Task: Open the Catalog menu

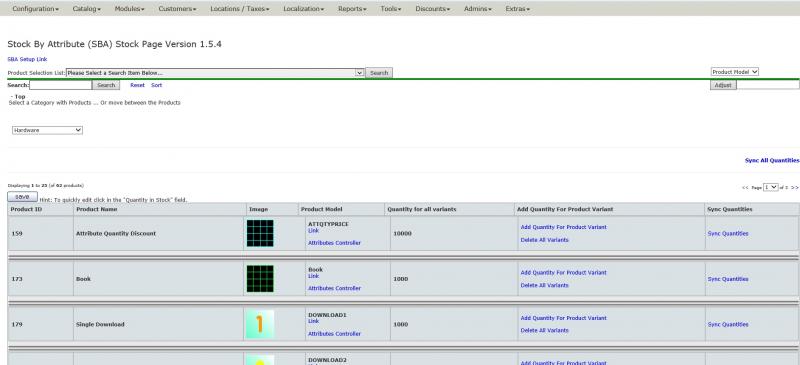Action: pyautogui.click(x=87, y=9)
